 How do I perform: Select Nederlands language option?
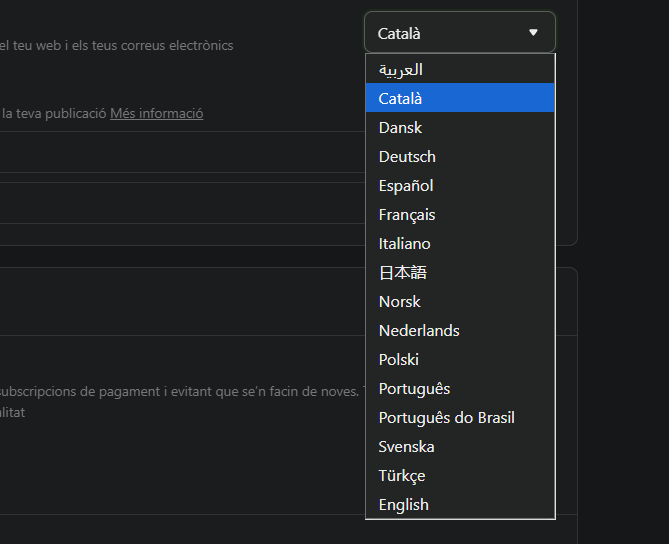[460, 330]
